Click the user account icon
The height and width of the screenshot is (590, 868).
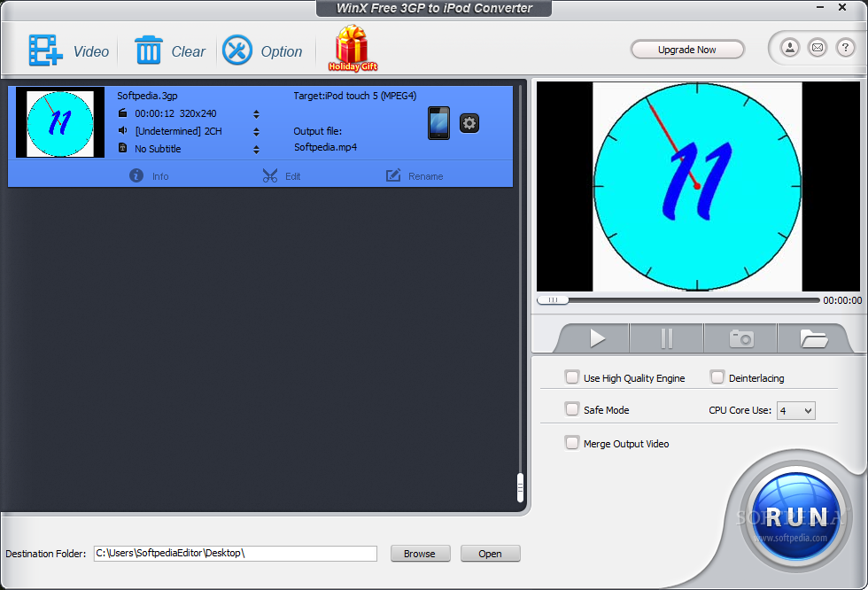coord(790,48)
